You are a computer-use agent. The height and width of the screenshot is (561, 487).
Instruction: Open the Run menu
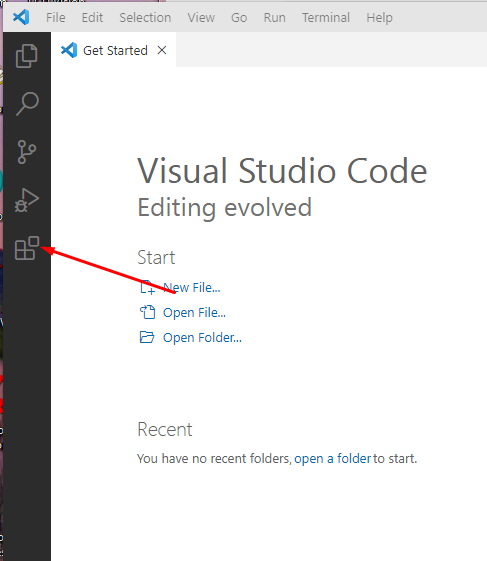click(x=274, y=18)
